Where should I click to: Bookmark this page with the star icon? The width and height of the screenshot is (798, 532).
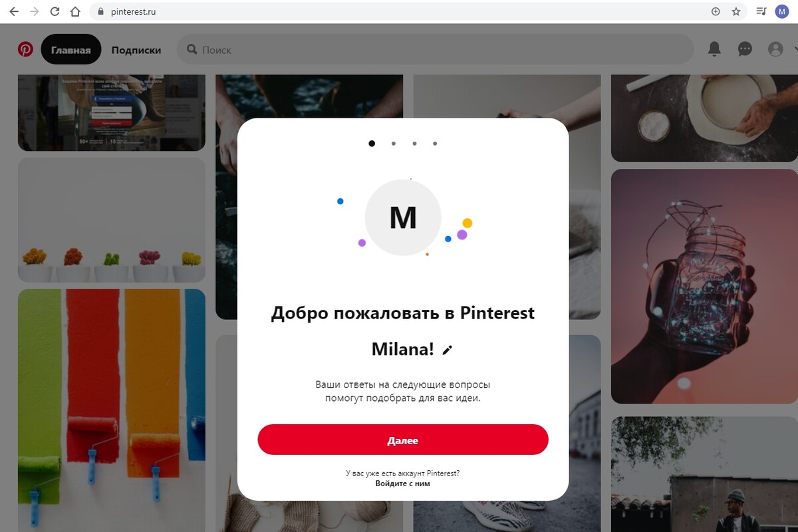(735, 11)
